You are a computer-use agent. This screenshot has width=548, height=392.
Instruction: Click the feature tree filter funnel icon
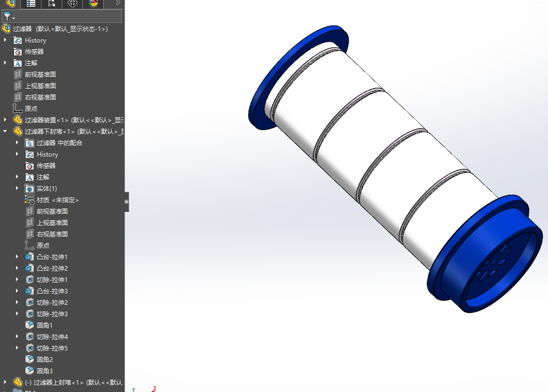point(7,17)
